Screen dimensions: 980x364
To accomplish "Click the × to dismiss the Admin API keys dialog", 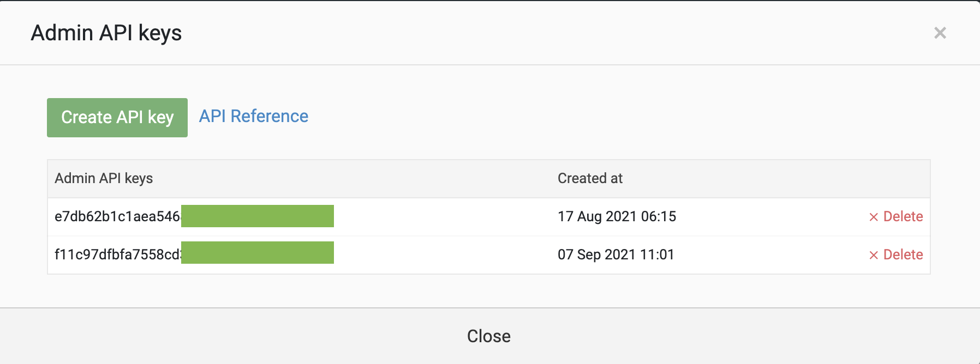I will (940, 33).
